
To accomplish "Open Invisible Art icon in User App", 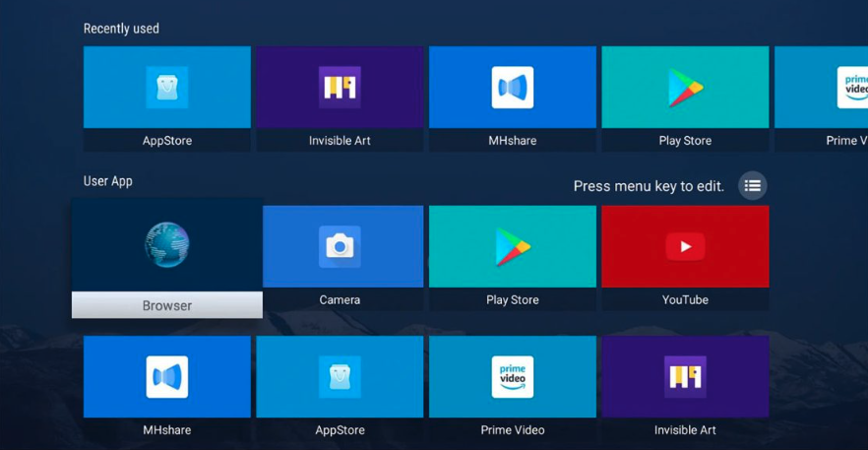I will [x=685, y=377].
